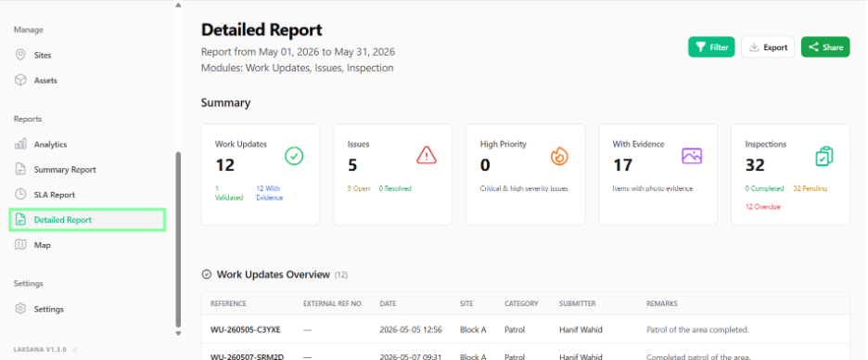868x360 pixels.
Task: Click the Filter button
Action: click(711, 47)
